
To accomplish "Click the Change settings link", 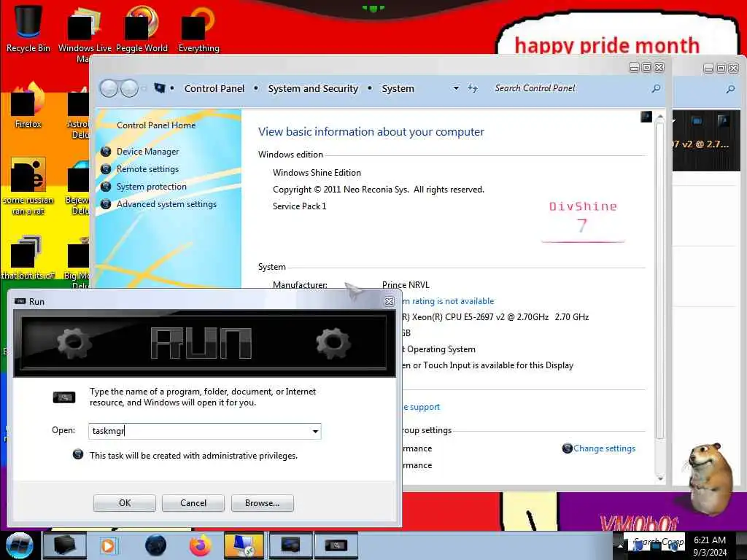I will pos(604,448).
